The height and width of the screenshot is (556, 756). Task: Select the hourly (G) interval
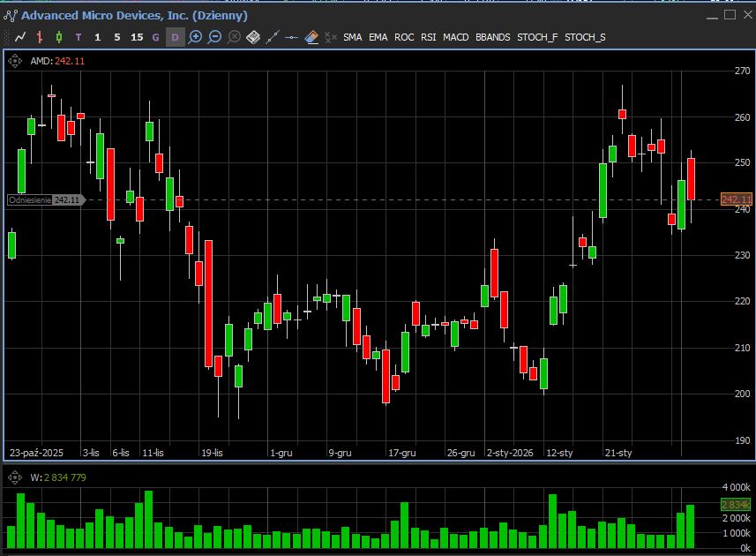(x=156, y=37)
